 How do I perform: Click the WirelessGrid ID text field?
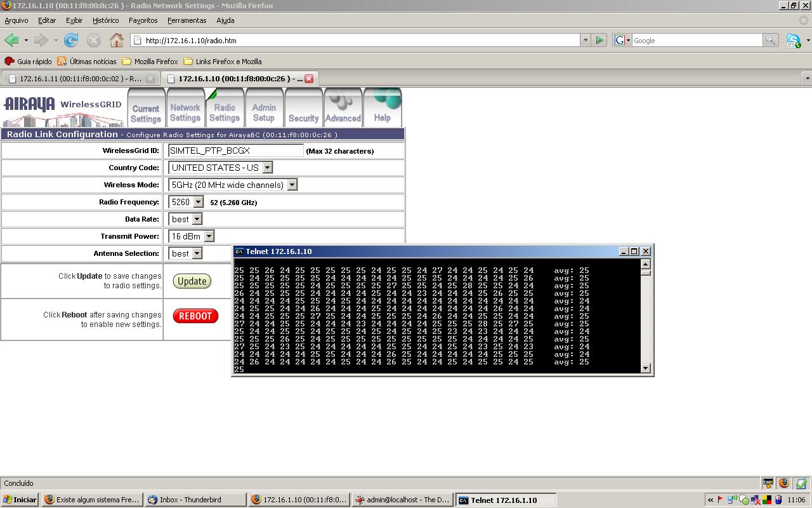point(236,150)
